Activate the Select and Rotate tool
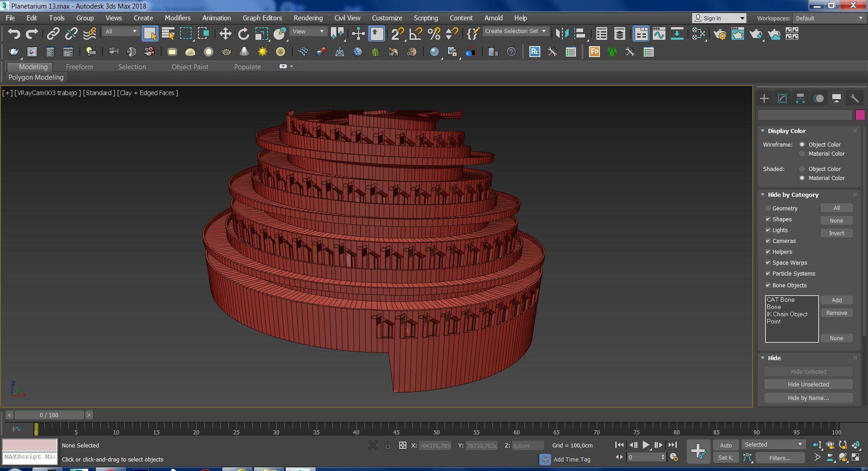 tap(243, 33)
